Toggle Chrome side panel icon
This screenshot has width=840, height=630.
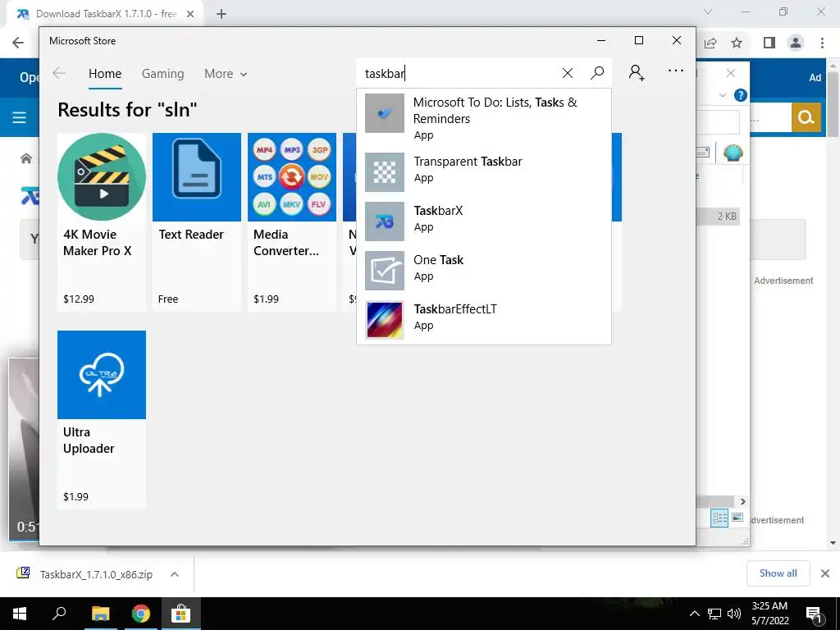tap(769, 43)
